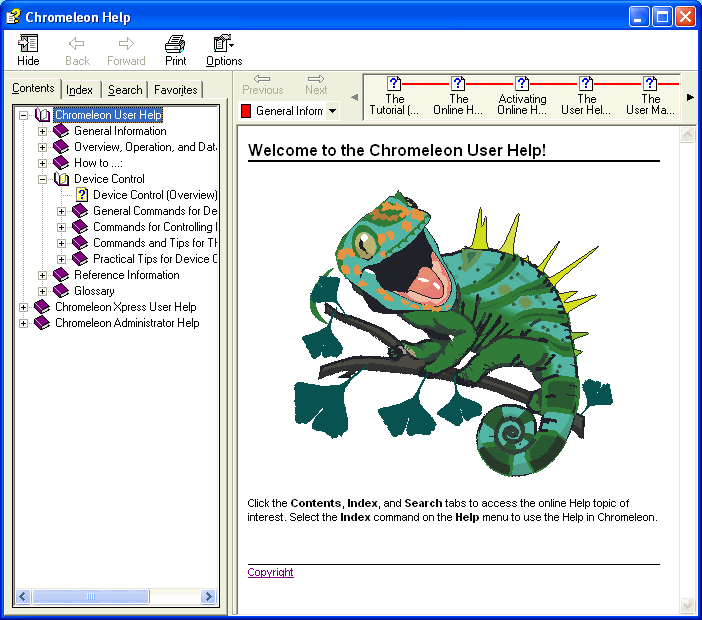The width and height of the screenshot is (702, 620).
Task: Select Practical Tips for Device label
Action: coord(155,259)
